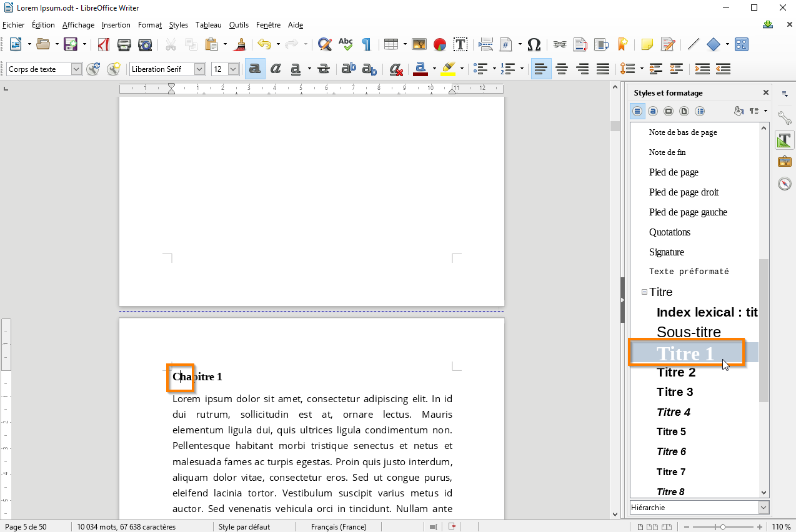The height and width of the screenshot is (532, 796).
Task: Select the Titre 2 style
Action: [x=676, y=372]
